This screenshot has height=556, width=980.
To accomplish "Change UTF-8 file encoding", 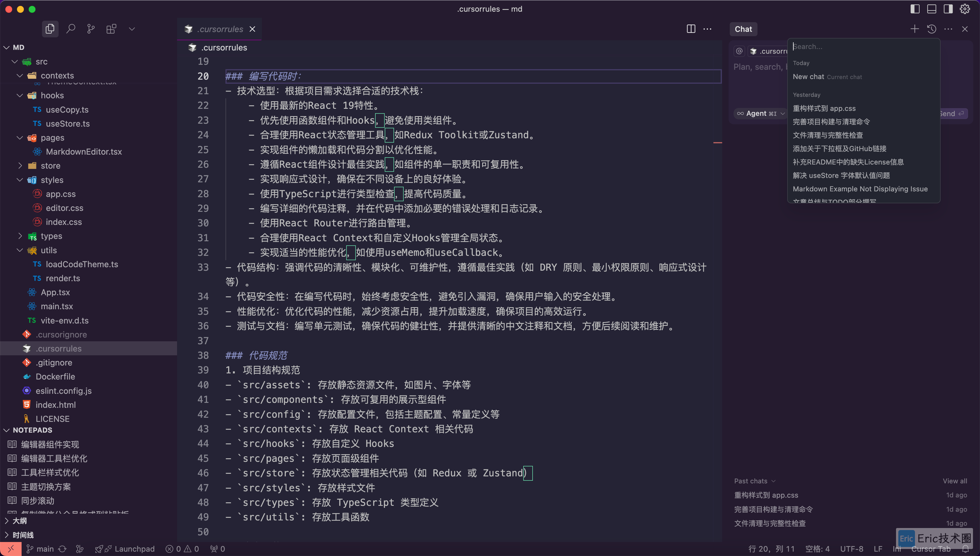I will (851, 549).
